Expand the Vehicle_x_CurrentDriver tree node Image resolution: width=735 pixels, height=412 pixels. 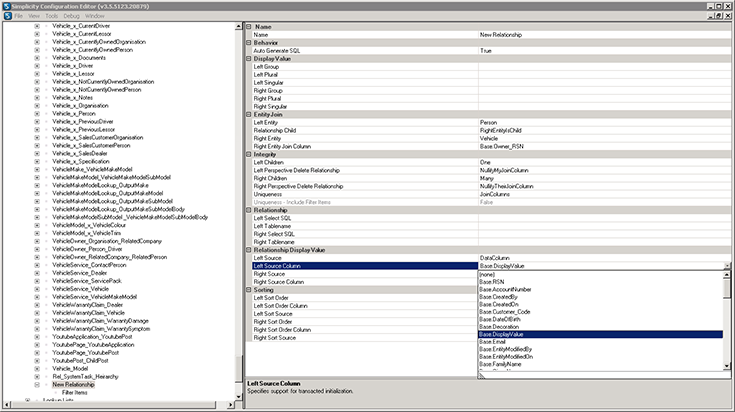(37, 26)
